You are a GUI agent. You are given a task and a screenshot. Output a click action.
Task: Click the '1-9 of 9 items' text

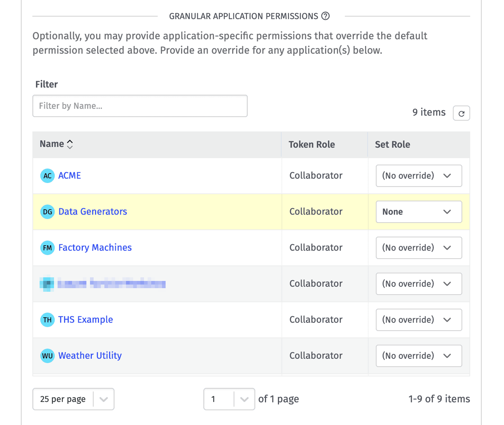(439, 399)
